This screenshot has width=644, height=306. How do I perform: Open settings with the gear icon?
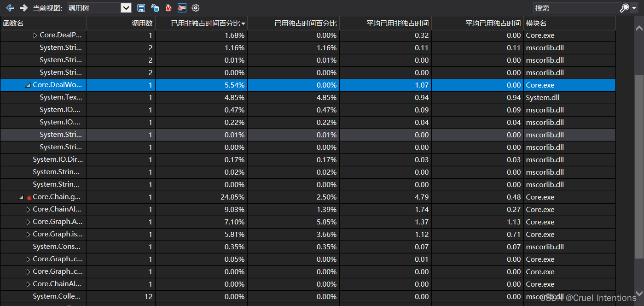[196, 8]
